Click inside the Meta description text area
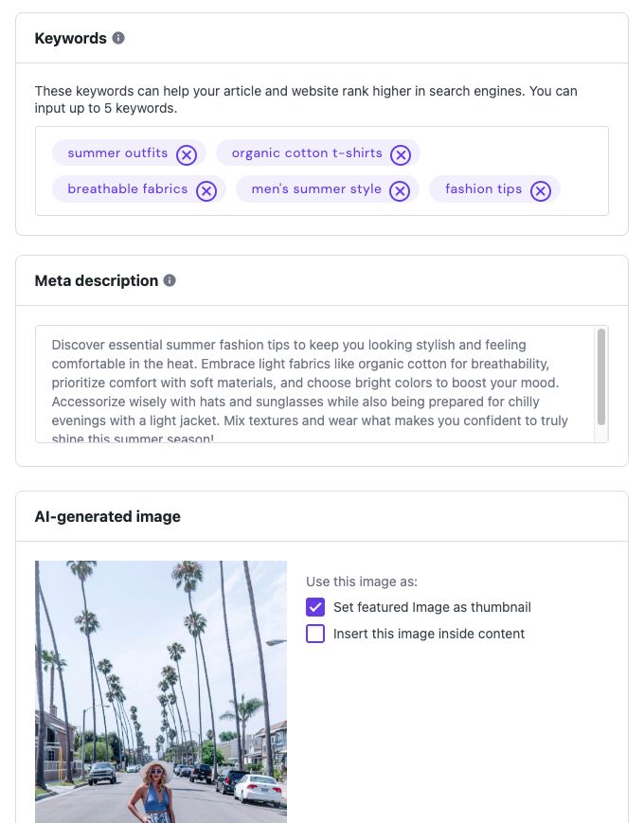The height and width of the screenshot is (823, 644). tap(313, 384)
